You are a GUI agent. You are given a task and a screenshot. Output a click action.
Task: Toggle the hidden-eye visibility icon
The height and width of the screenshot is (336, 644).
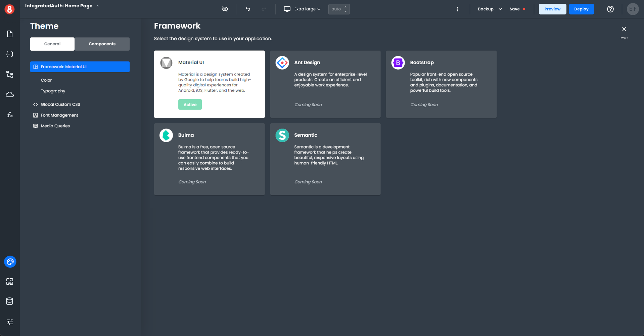pos(225,9)
